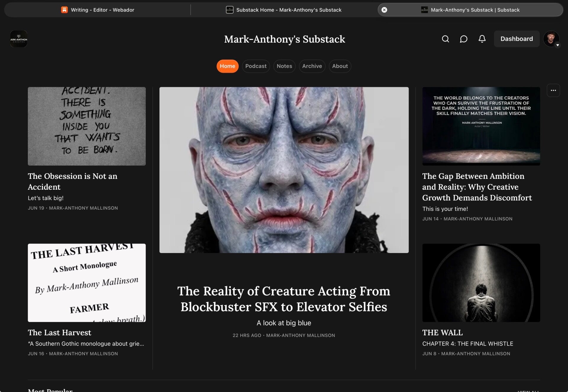Click 'A look at big blue' subtitle
This screenshot has height=392, width=568.
click(x=284, y=323)
